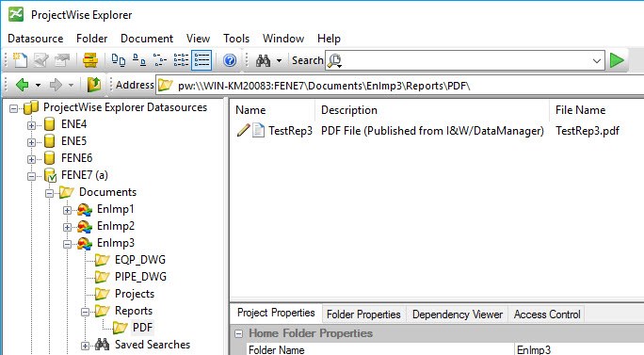Click inside the Search input field
This screenshot has height=355, width=644.
coord(464,61)
